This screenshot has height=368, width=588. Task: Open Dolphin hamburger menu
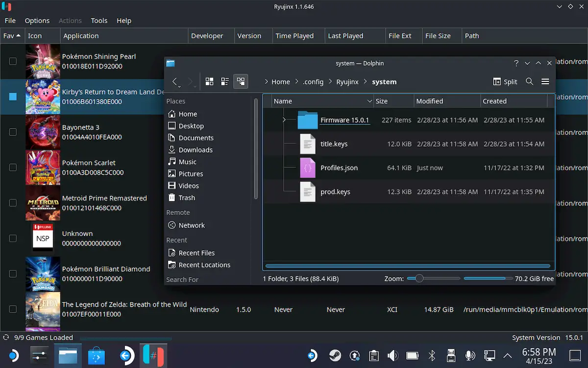click(545, 81)
